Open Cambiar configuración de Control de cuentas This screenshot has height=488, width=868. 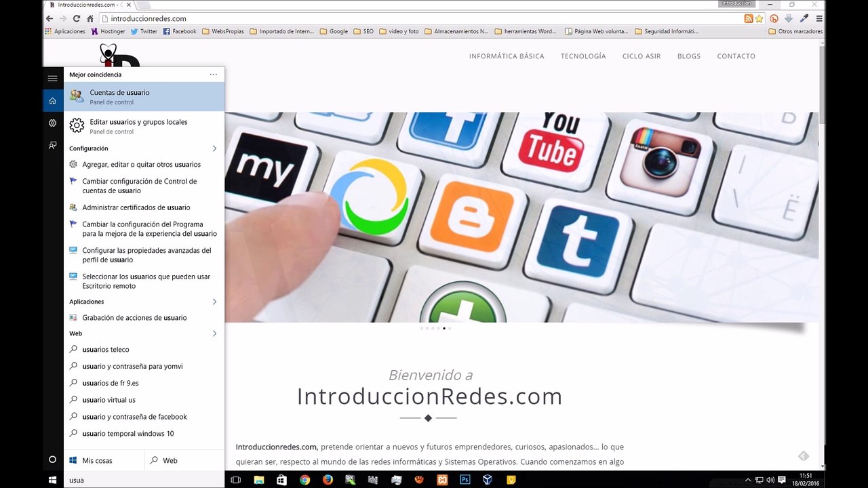[144, 186]
